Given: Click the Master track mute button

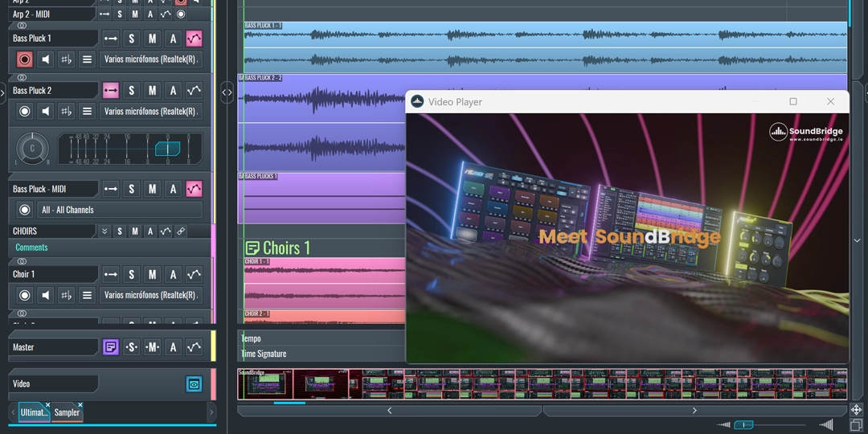Looking at the screenshot, I should [x=152, y=347].
